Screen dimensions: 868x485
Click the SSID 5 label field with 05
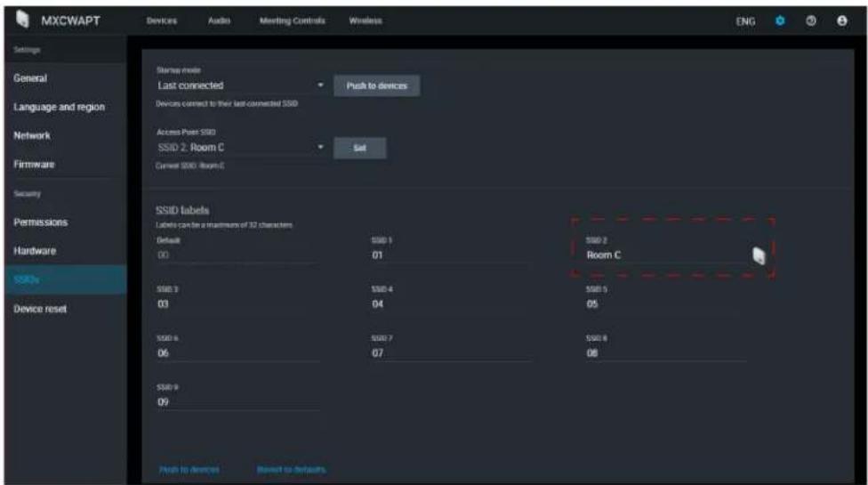(x=666, y=304)
